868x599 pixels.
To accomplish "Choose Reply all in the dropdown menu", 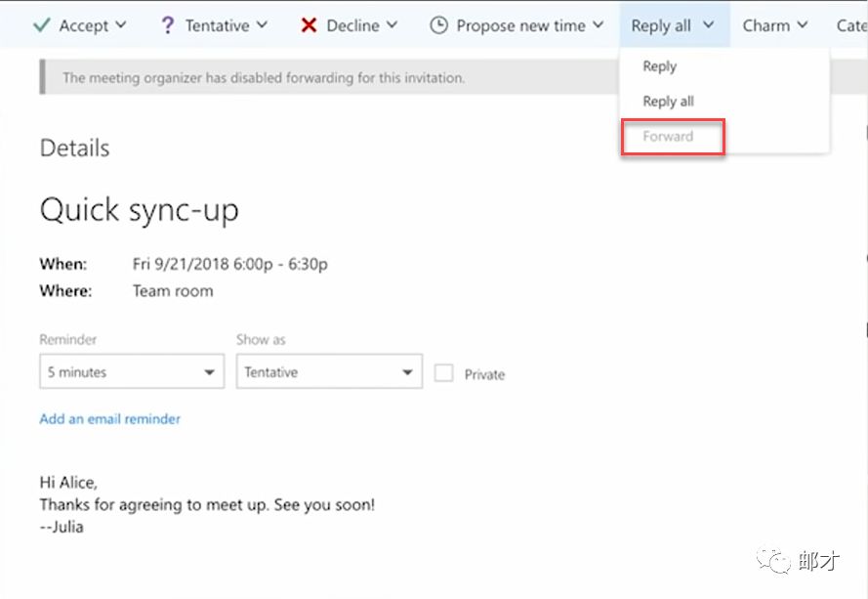I will [x=668, y=102].
